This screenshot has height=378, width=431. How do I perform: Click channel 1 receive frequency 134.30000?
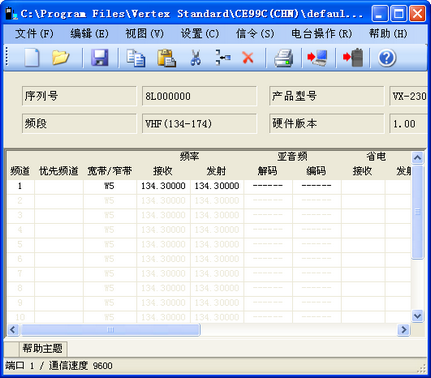click(x=163, y=186)
